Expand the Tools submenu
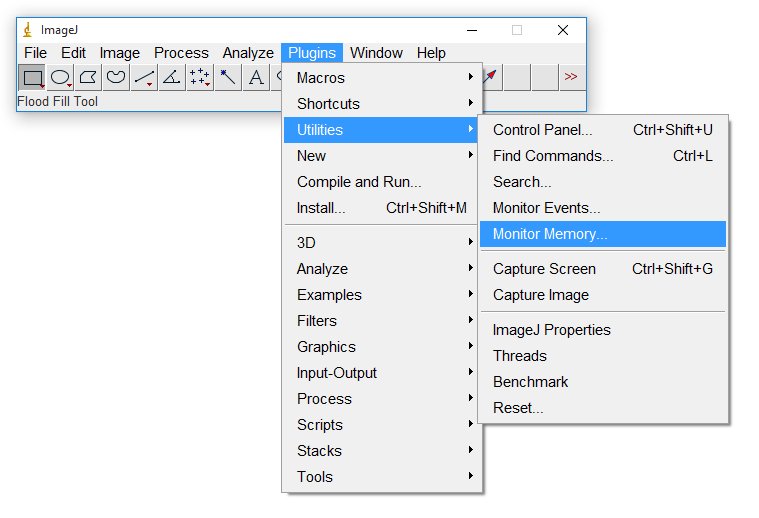Screen dimensions: 759x518 tap(382, 477)
